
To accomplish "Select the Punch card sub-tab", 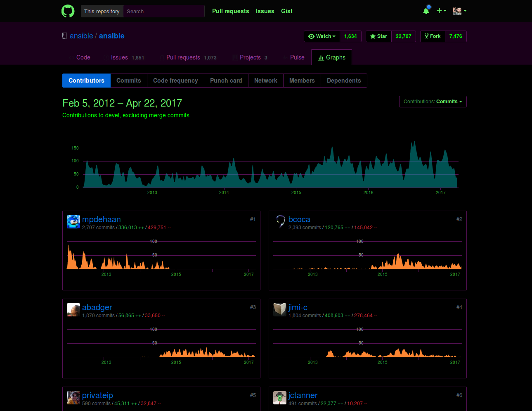I will click(x=226, y=81).
